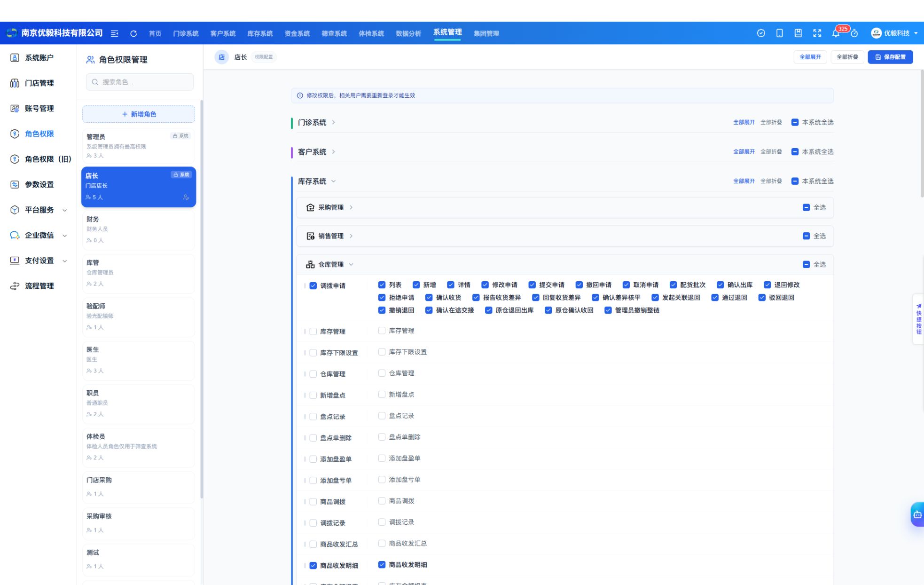Open the notification bell with 325 badge
924x585 pixels.
point(836,33)
